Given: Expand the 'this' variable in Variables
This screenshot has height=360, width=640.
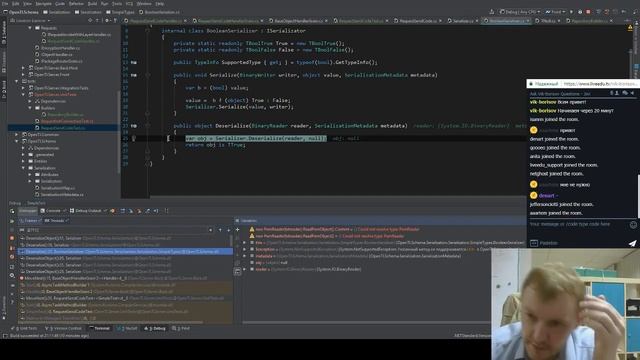Looking at the screenshot, I should [x=245, y=243].
